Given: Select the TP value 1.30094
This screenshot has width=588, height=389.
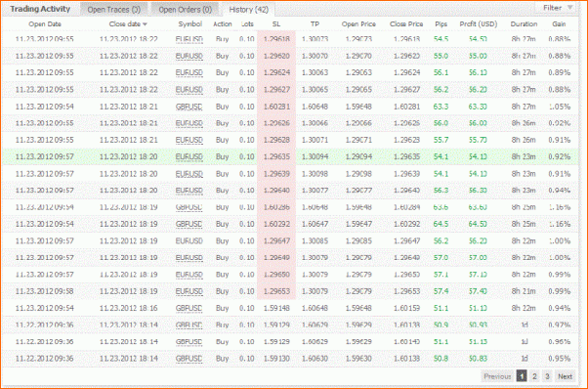Looking at the screenshot, I should [315, 156].
